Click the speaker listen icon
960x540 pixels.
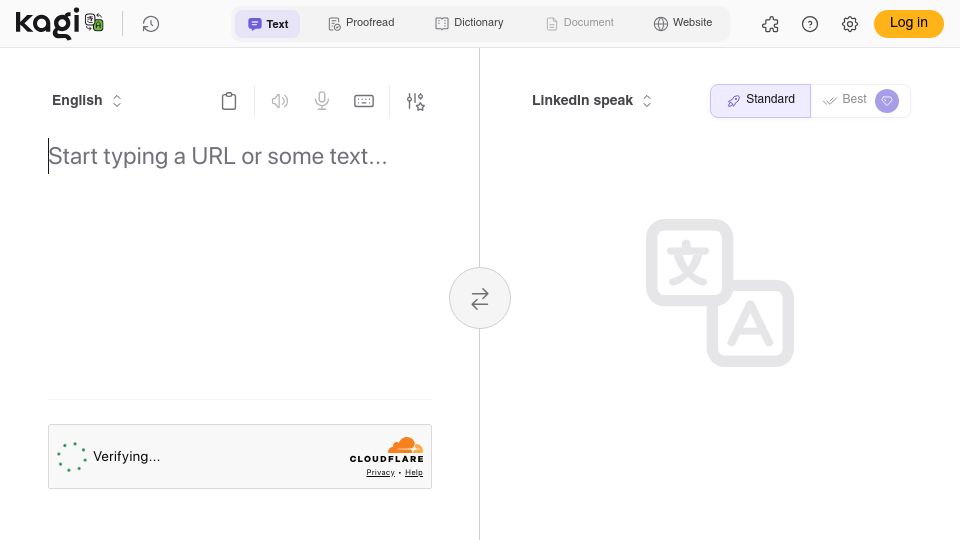(x=280, y=101)
